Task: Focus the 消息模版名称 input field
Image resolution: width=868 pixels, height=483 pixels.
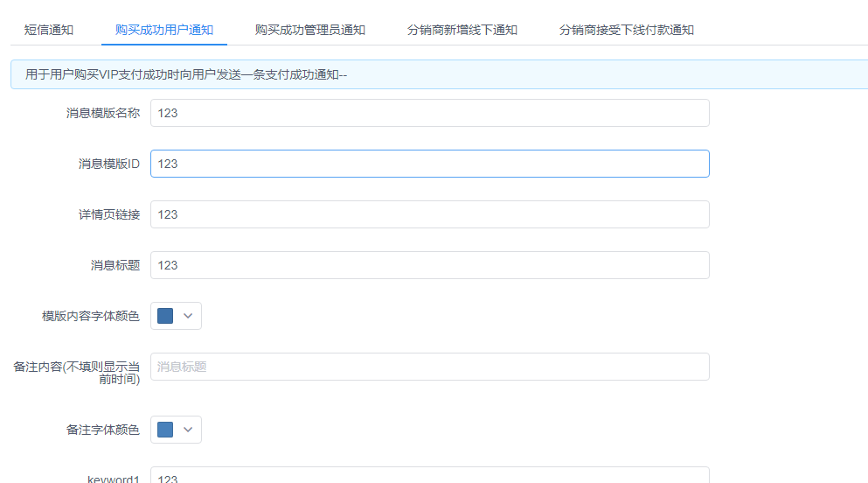Action: click(429, 113)
